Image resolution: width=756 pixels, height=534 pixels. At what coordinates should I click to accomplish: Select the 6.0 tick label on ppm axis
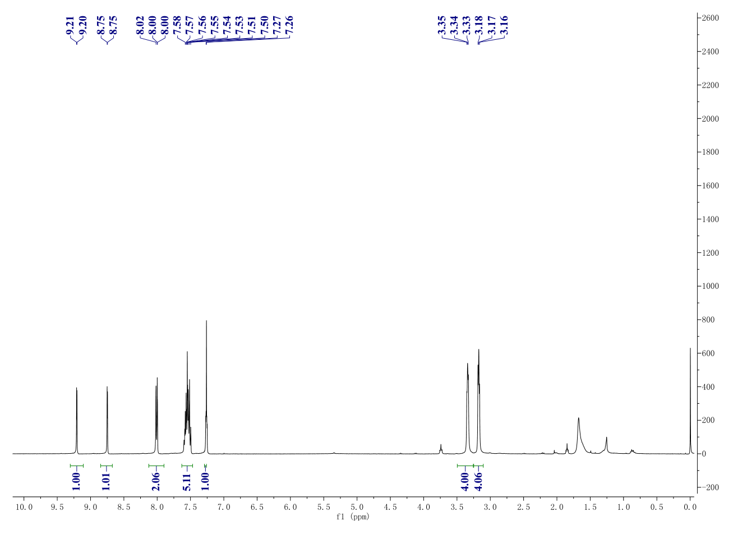pyautogui.click(x=291, y=507)
